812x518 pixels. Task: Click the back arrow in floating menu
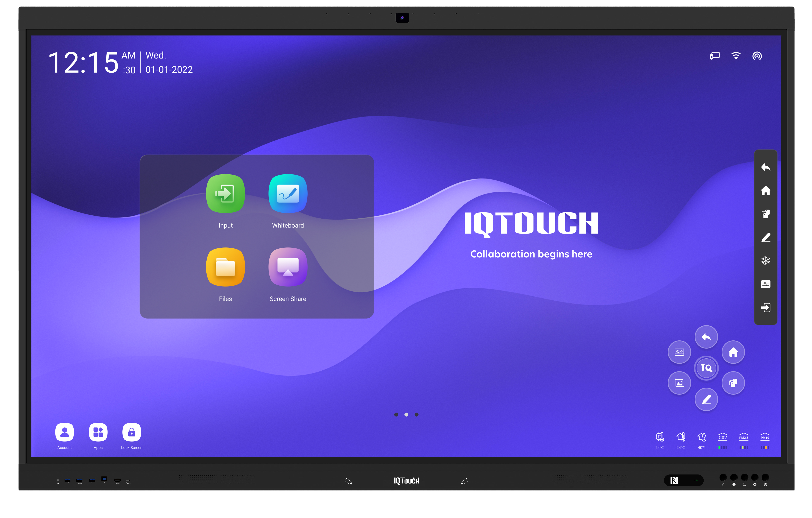pyautogui.click(x=706, y=337)
